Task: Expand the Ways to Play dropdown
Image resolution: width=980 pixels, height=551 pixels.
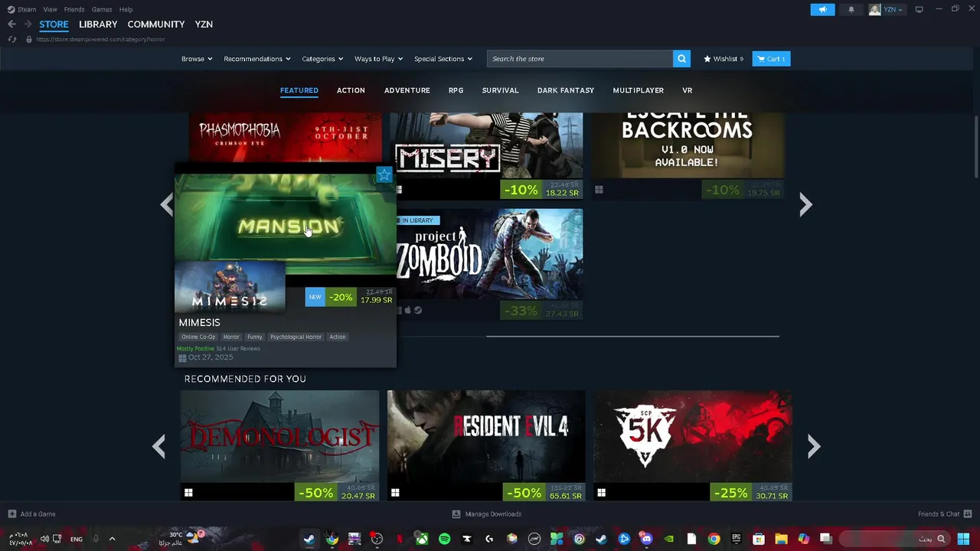Action: click(378, 59)
